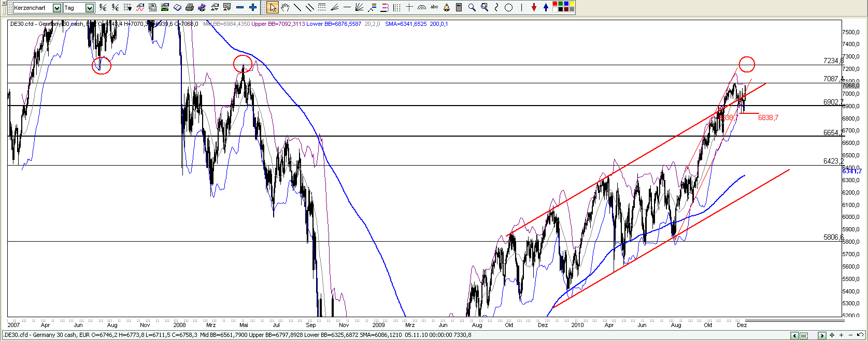This screenshot has height=341, width=868.
Task: Select the magnifier zoom tool
Action: (x=472, y=7)
